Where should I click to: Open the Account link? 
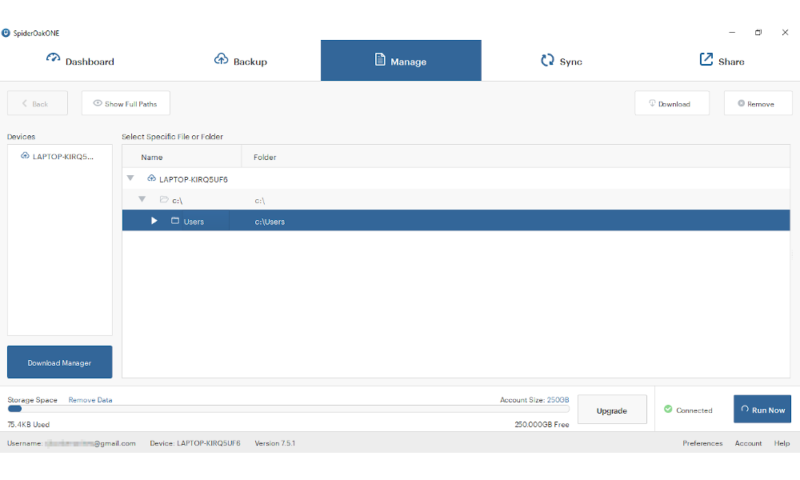[x=748, y=443]
